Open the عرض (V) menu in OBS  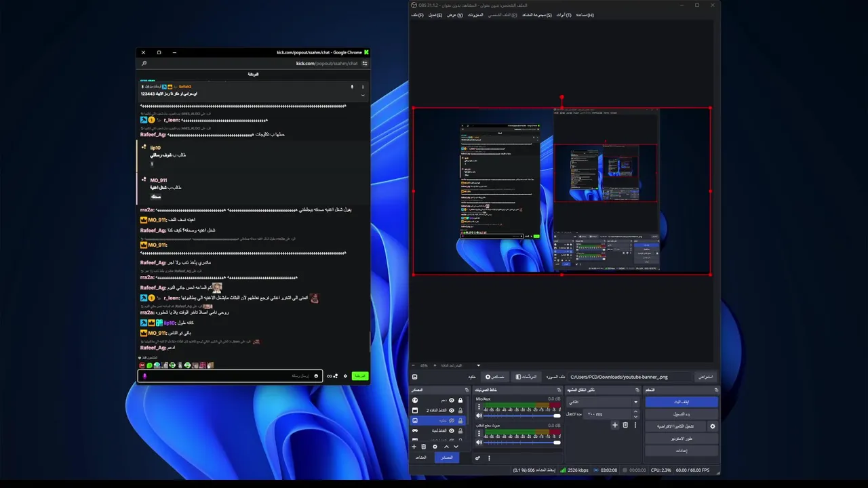[x=455, y=15]
